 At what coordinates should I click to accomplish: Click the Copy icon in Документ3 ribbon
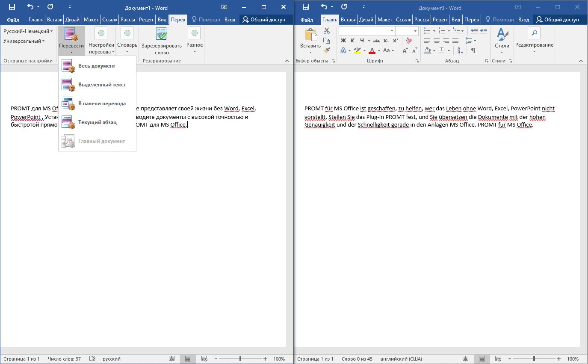(x=327, y=41)
